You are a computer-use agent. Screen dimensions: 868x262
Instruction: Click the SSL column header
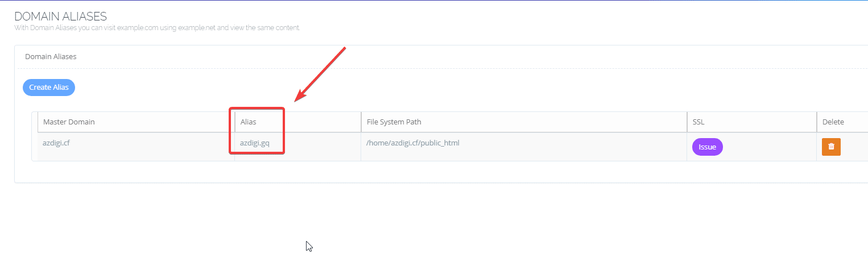click(698, 122)
